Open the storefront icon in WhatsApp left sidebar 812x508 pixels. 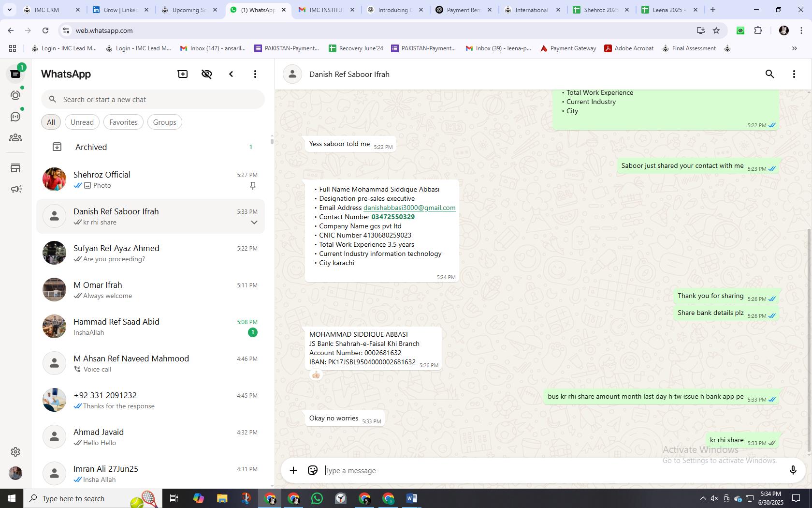[15, 168]
